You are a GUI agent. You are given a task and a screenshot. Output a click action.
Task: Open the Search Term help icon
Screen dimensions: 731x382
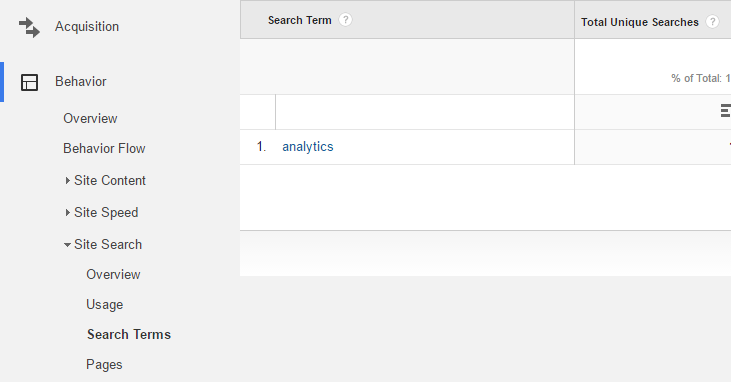tap(345, 20)
